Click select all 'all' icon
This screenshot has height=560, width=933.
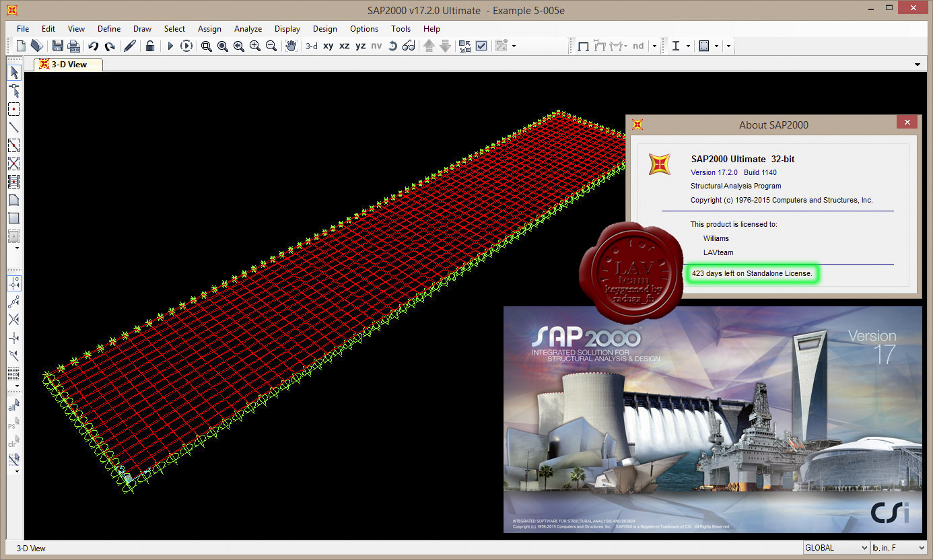point(13,406)
